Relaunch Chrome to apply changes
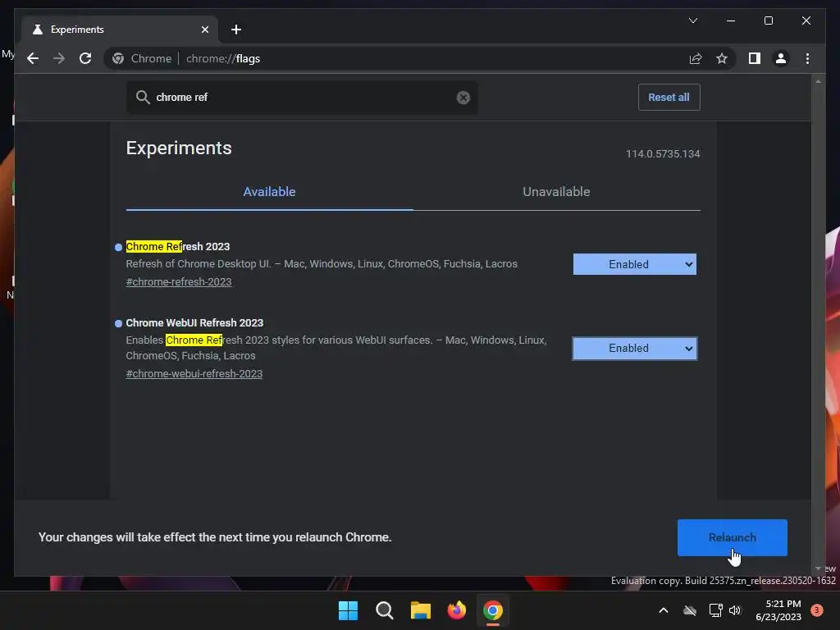Viewport: 840px width, 630px height. tap(732, 537)
